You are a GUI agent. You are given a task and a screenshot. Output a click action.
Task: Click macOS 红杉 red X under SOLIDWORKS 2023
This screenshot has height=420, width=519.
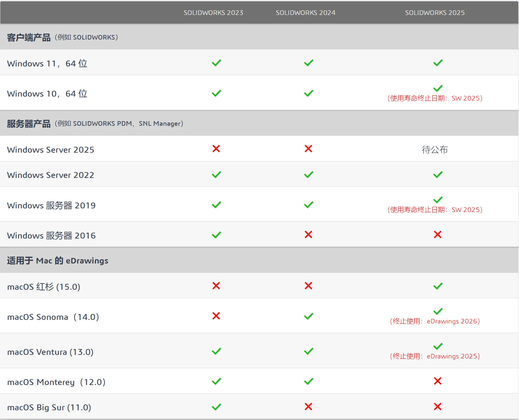(216, 286)
